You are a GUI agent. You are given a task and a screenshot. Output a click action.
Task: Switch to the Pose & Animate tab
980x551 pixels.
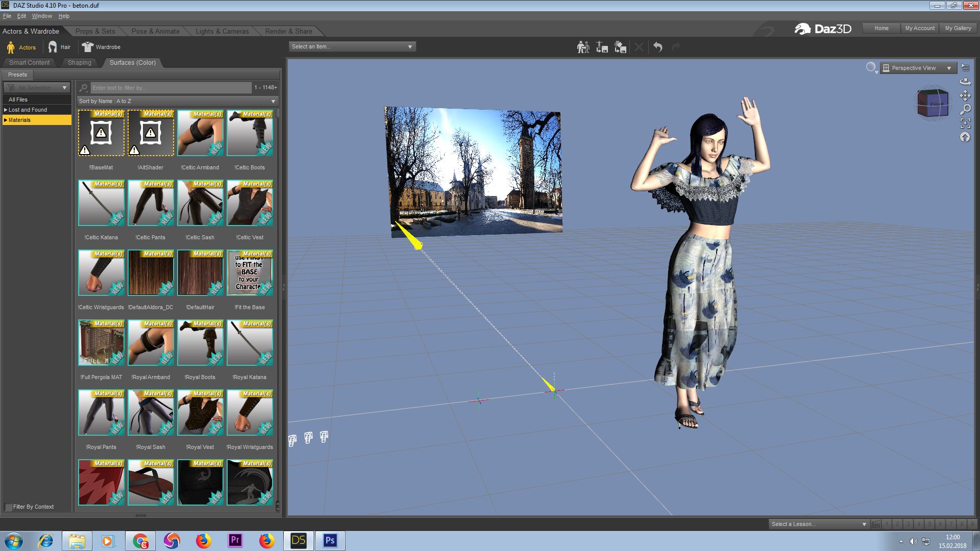point(155,31)
